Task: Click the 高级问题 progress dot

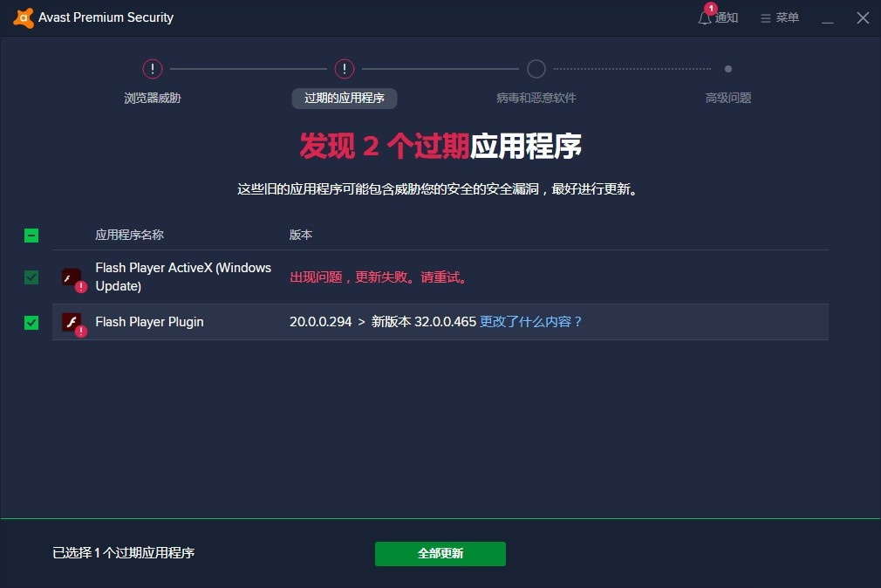Action: pos(728,68)
